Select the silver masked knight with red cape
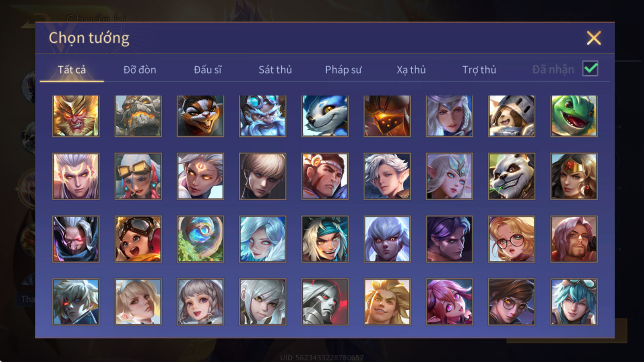 click(x=325, y=302)
